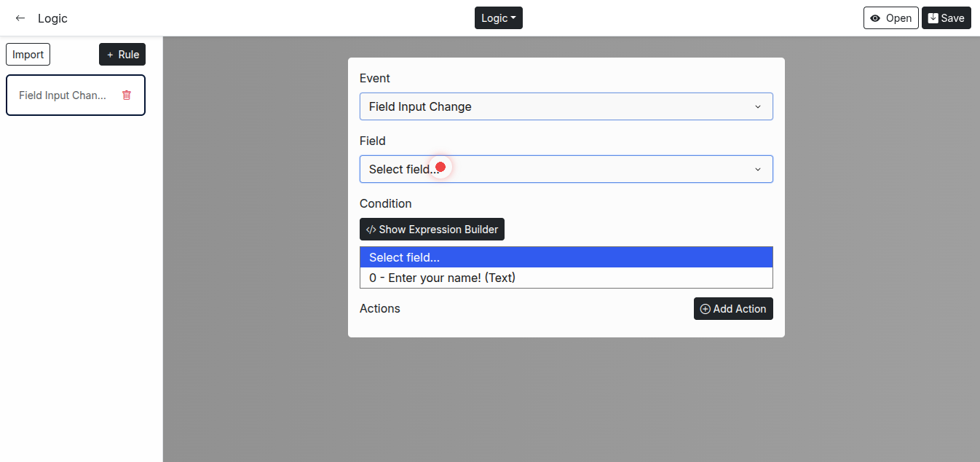The height and width of the screenshot is (462, 980).
Task: Click the Import button
Action: click(x=28, y=55)
